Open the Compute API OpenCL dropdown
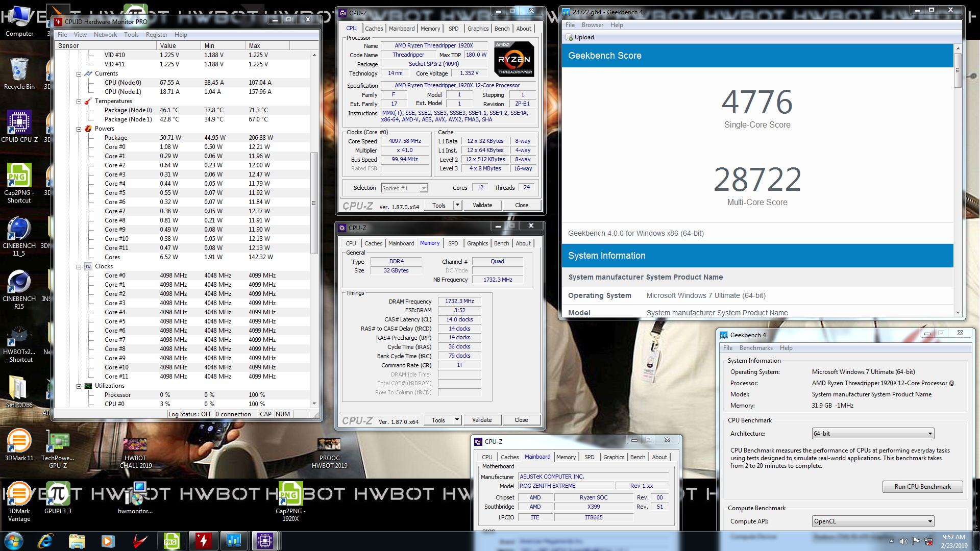Image resolution: width=980 pixels, height=551 pixels. tap(873, 521)
